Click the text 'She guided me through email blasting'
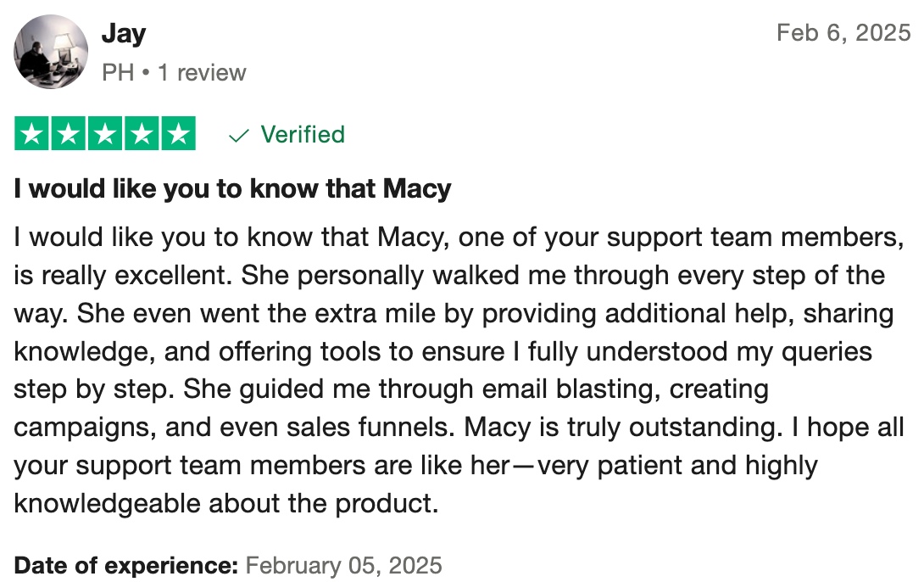This screenshot has height=582, width=924. coord(420,389)
